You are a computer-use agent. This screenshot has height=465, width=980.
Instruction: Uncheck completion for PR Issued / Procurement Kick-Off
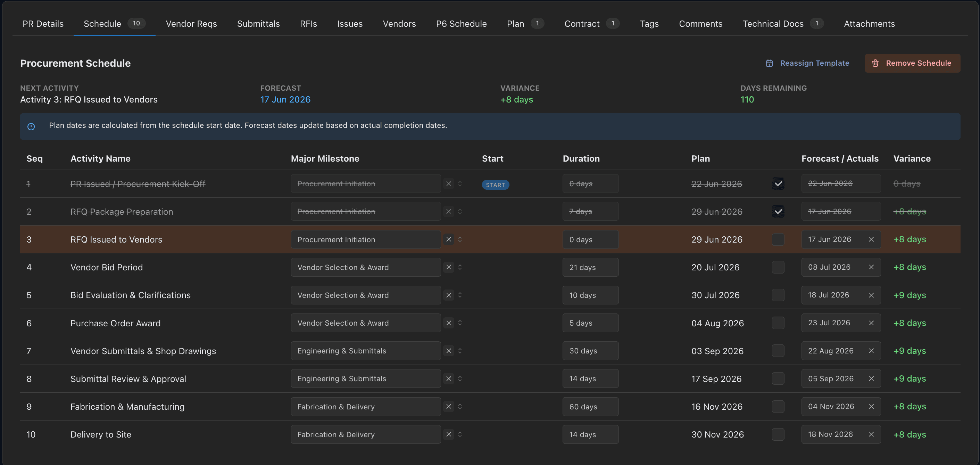778,183
